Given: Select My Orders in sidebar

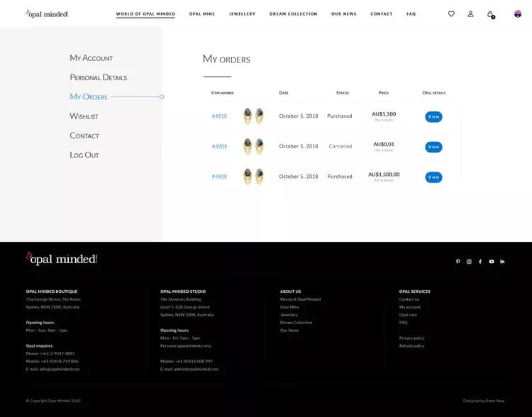Looking at the screenshot, I should click(88, 96).
